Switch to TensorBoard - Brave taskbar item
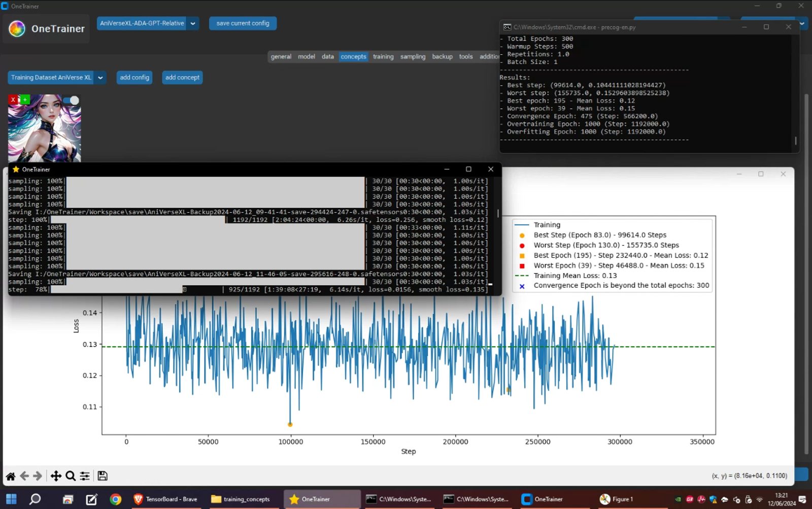Screen dimensions: 812x509 pos(166,499)
